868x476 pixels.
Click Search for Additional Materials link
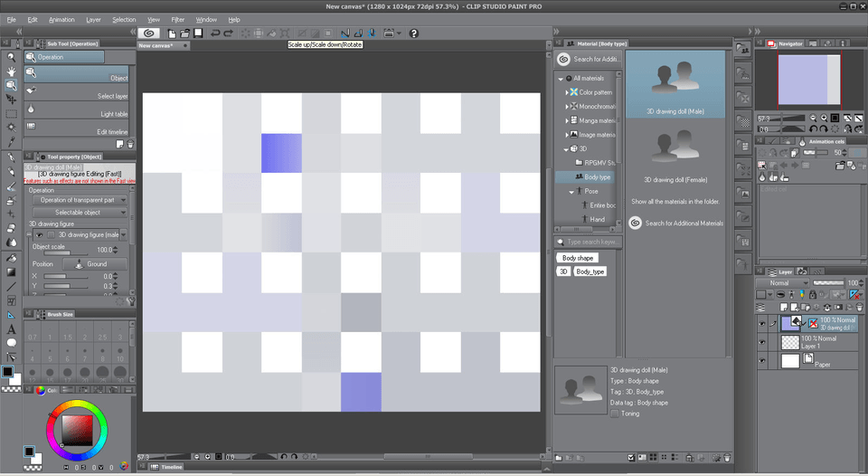pyautogui.click(x=676, y=224)
